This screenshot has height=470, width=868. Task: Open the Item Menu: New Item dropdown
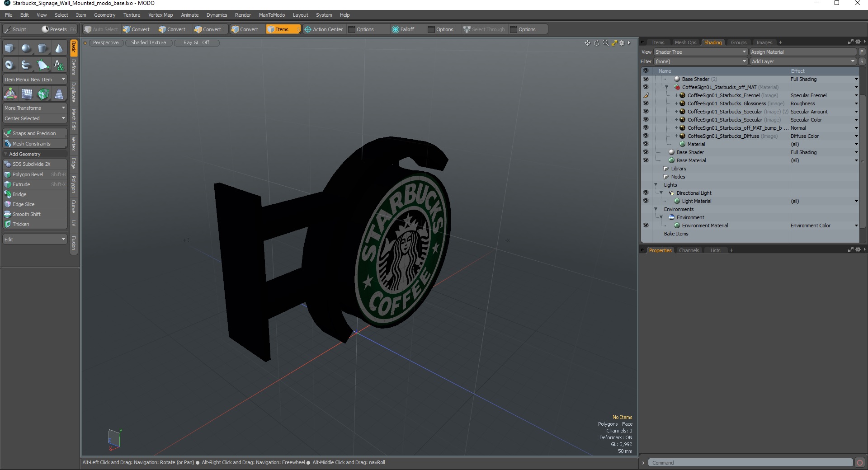coord(35,80)
